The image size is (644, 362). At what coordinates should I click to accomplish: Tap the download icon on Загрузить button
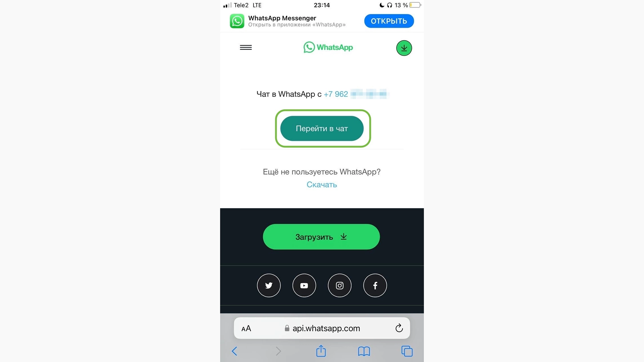coord(345,236)
